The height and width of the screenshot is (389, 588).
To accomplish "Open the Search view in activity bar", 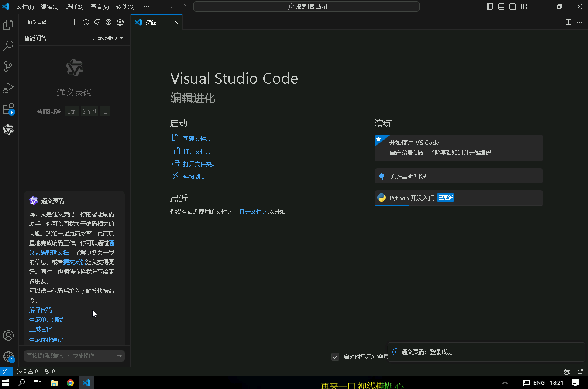I will (8, 46).
